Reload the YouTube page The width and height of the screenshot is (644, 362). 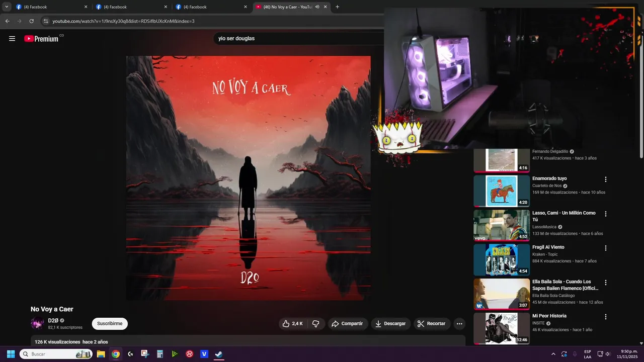tap(31, 21)
